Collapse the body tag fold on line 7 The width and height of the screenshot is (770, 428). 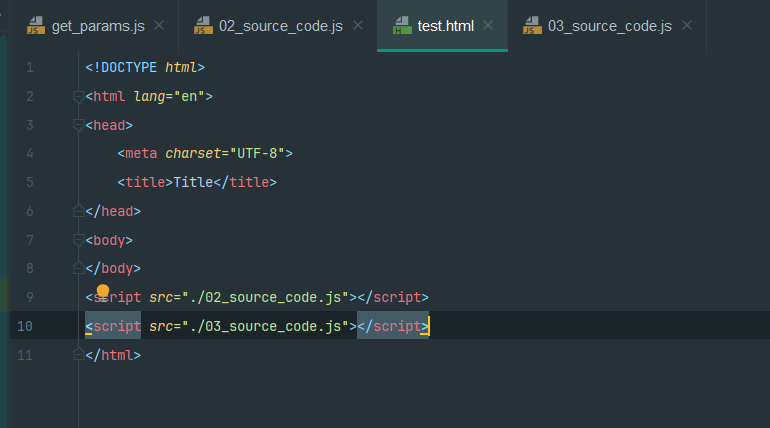(x=78, y=241)
